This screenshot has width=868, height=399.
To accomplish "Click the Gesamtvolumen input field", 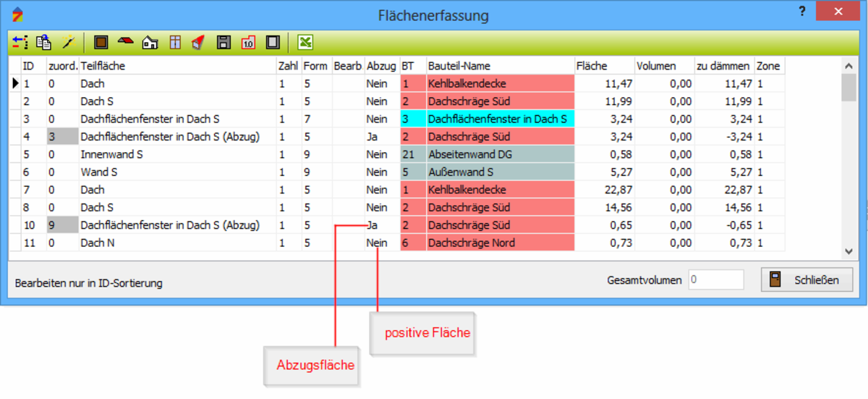I will pyautogui.click(x=715, y=280).
